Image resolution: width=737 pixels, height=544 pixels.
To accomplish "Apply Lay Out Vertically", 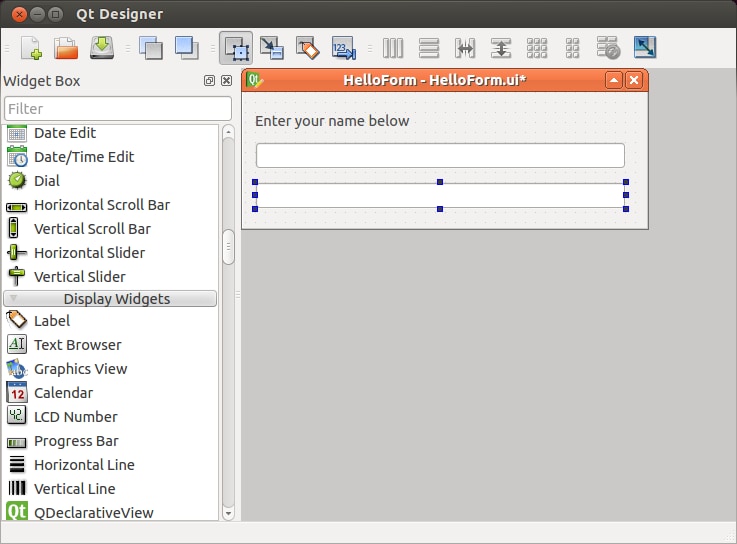I will click(x=429, y=48).
